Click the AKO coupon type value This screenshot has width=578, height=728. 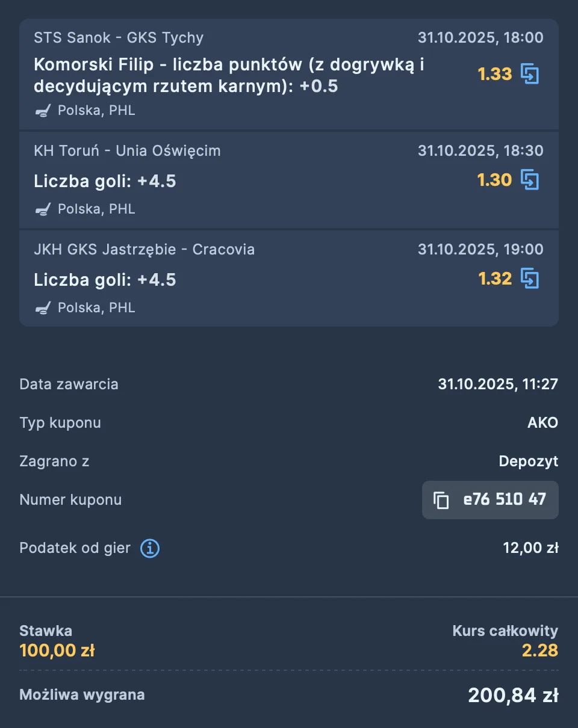542,423
